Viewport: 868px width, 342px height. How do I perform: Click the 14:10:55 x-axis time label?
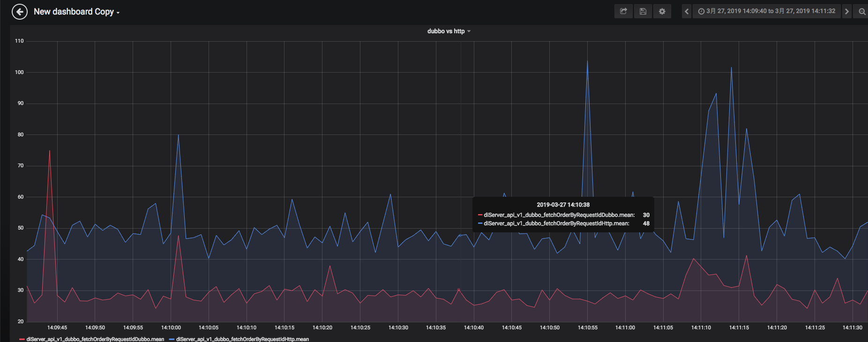click(588, 327)
